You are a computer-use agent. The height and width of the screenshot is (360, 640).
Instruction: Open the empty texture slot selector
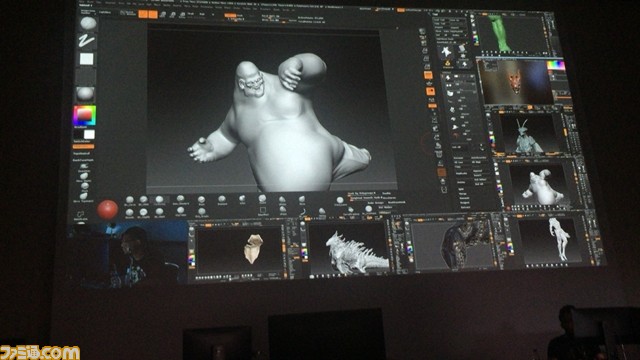(x=86, y=76)
